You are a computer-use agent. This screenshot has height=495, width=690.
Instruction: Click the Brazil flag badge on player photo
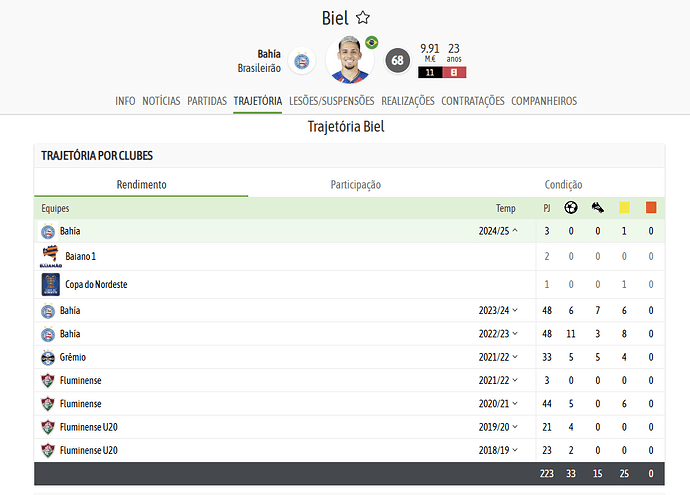pyautogui.click(x=372, y=42)
